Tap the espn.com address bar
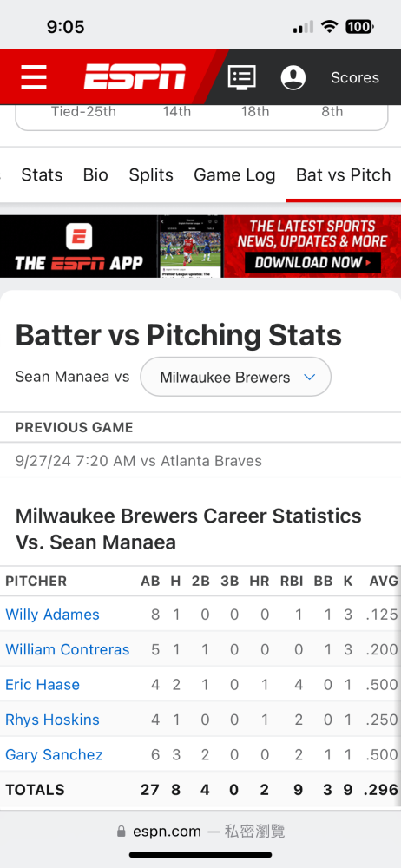 [200, 831]
